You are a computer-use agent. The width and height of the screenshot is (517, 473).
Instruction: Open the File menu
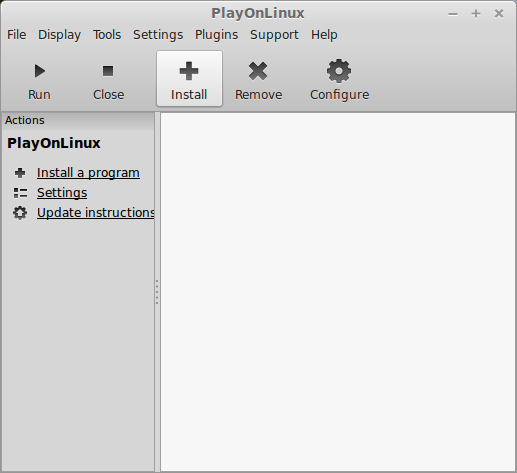tap(16, 35)
